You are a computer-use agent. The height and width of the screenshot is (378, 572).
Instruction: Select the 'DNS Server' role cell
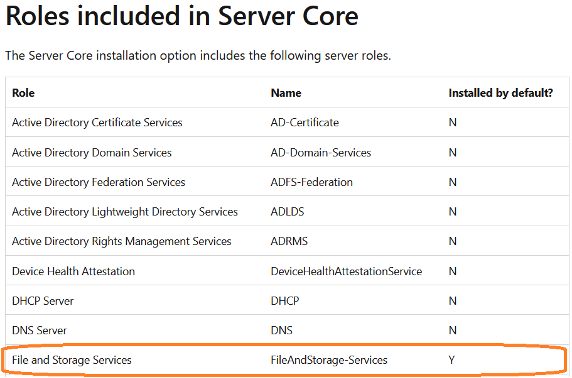click(x=39, y=330)
